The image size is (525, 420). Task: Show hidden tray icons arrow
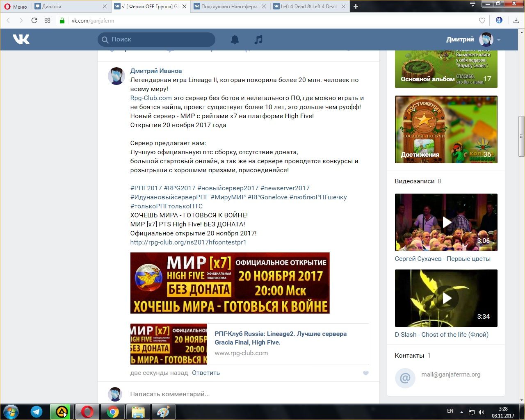point(461,412)
